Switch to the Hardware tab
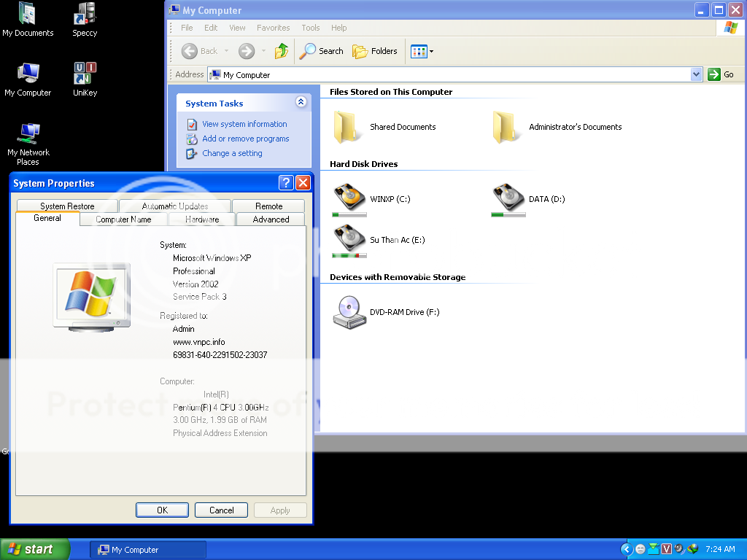This screenshot has width=747, height=560. coord(202,219)
